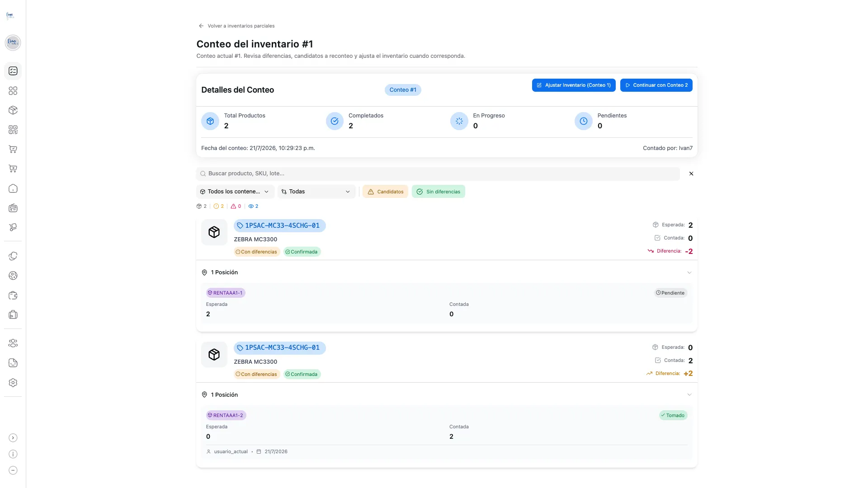This screenshot has width=868, height=488.
Task: Click Confirmada badge on first product
Action: click(x=302, y=252)
